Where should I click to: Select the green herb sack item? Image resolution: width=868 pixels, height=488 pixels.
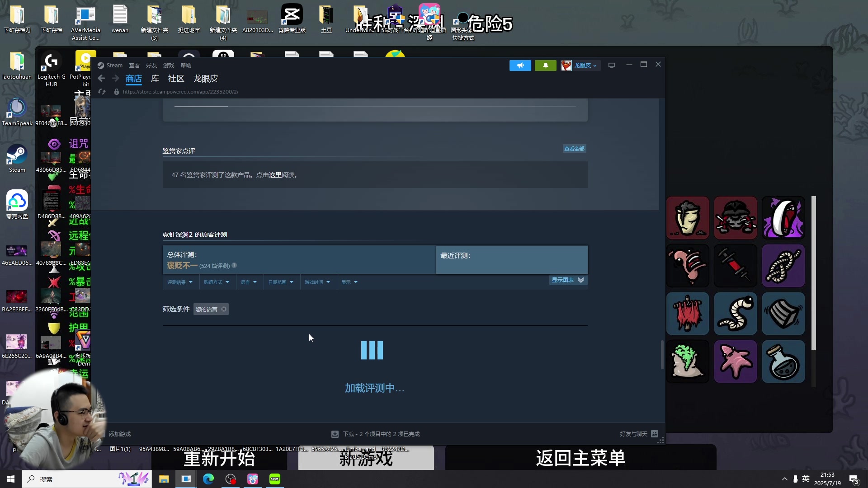tap(688, 361)
